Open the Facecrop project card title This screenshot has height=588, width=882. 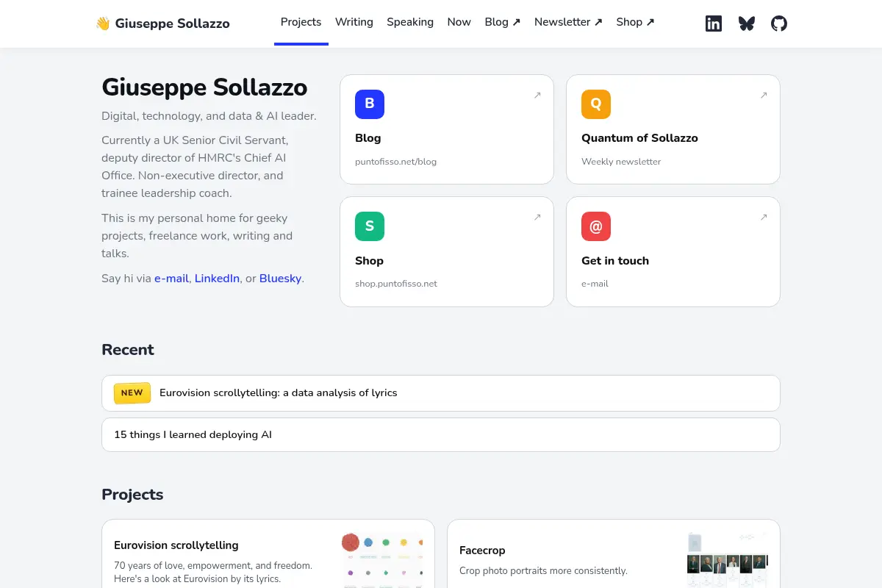pos(482,551)
